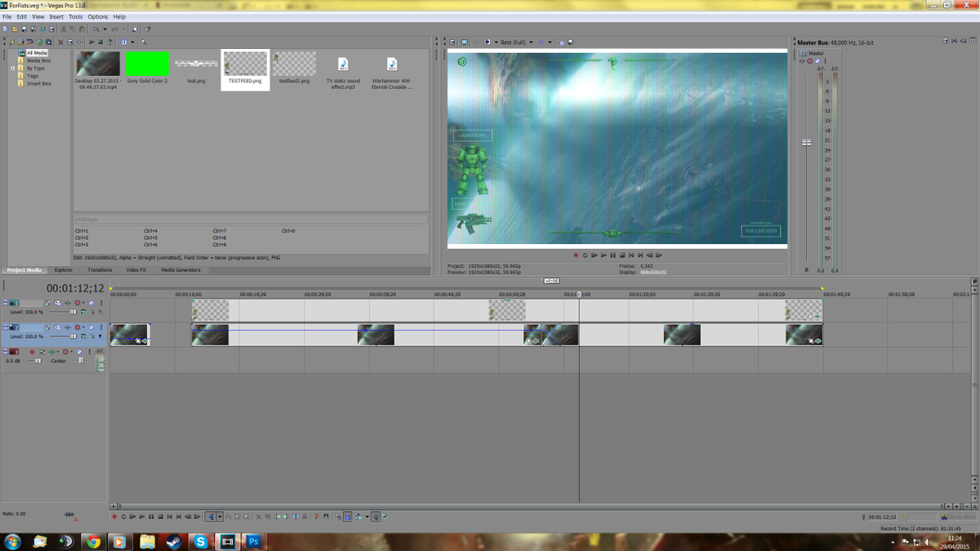
Task: Minimize track 2 with its collapse button
Action: click(5, 326)
